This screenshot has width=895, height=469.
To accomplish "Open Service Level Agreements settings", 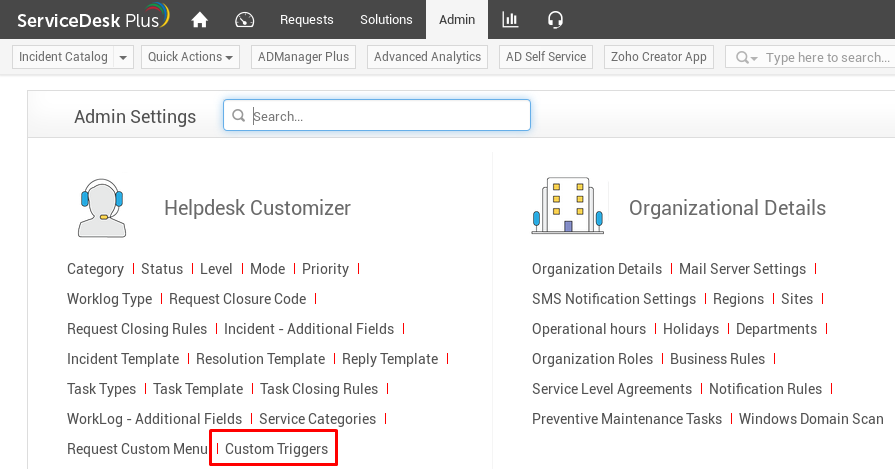I will [x=612, y=389].
